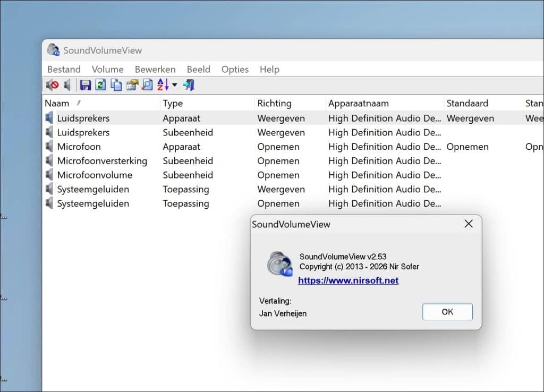Sort by the first Standaard column header
This screenshot has width=544, height=392.
483,103
